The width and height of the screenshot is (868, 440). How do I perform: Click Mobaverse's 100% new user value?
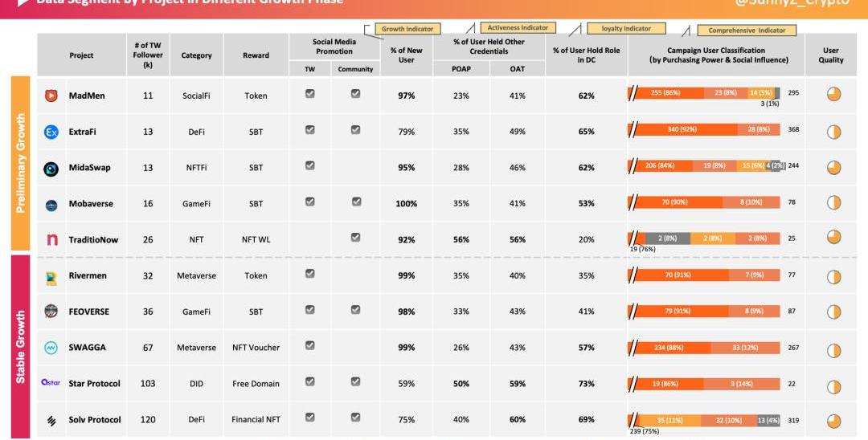[x=407, y=204]
